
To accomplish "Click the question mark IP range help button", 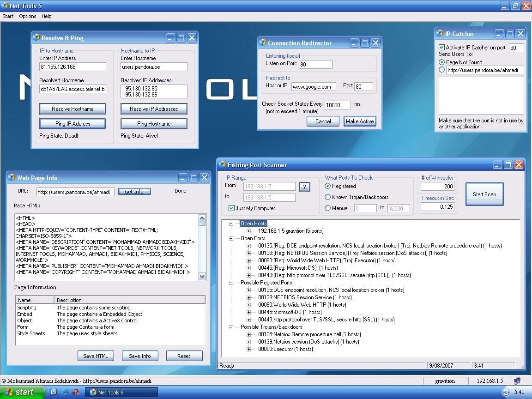I will point(304,187).
